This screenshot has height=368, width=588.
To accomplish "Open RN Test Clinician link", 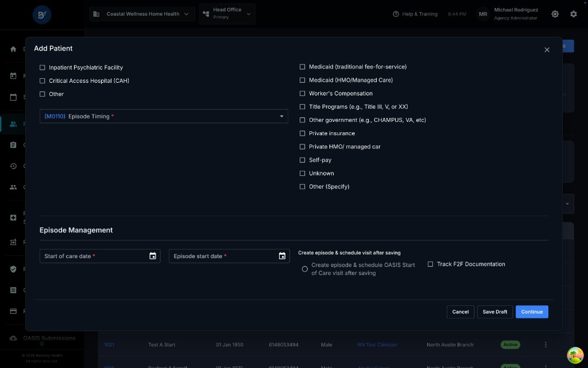I will [x=377, y=345].
